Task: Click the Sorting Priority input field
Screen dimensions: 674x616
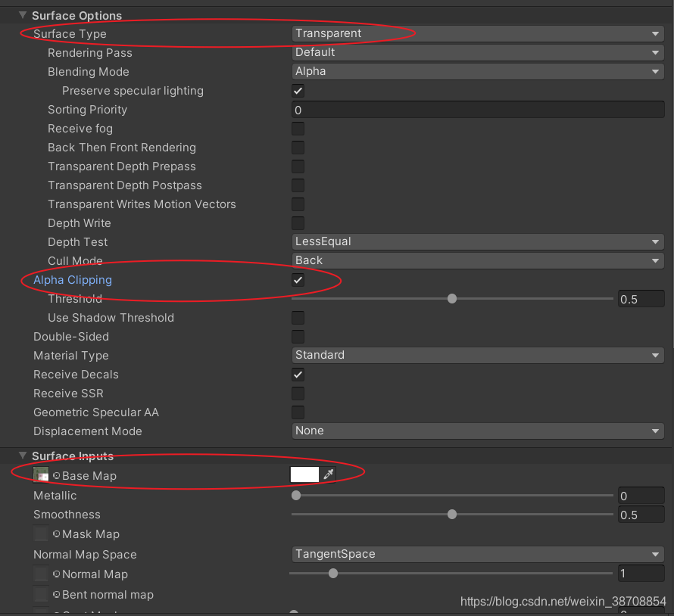Action: (x=478, y=109)
